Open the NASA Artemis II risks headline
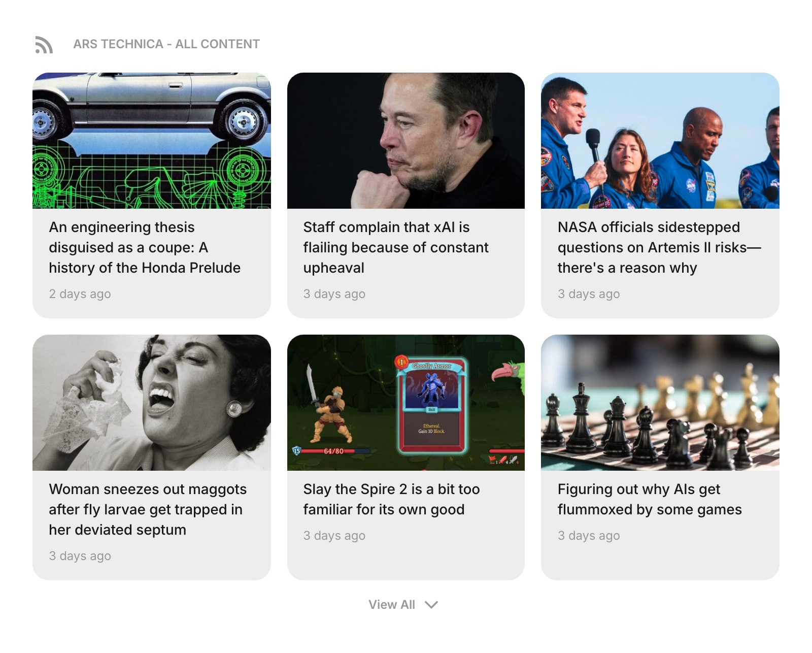Image resolution: width=812 pixels, height=653 pixels. pyautogui.click(x=659, y=247)
